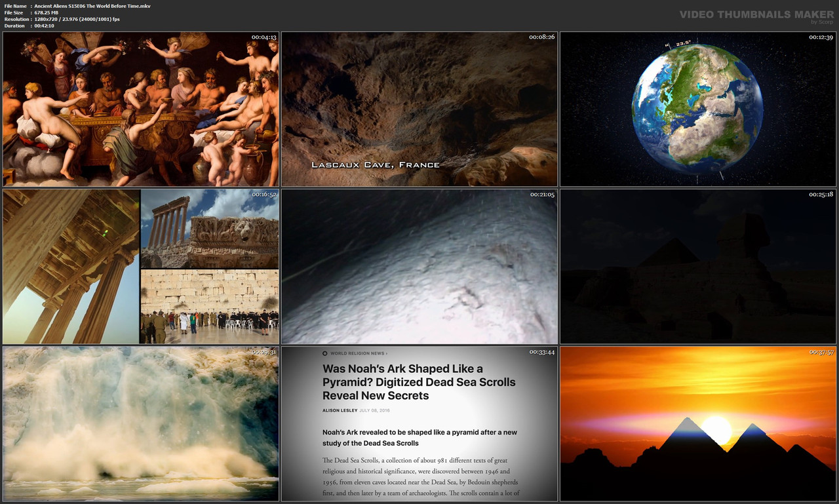This screenshot has height=504, width=839.
Task: Open the Noah's Ark pyramid headline article
Action: [x=418, y=381]
